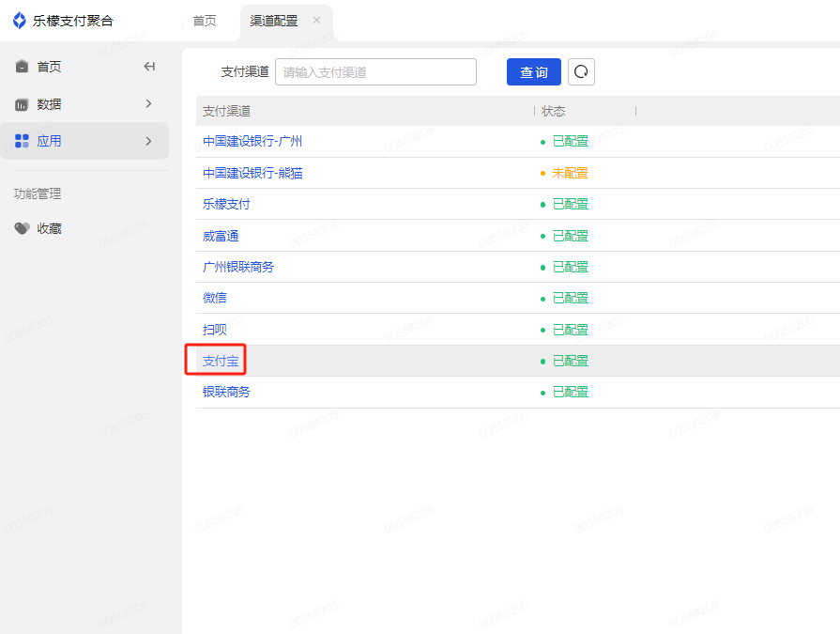Click the 状态 column header
840x634 pixels.
click(554, 111)
